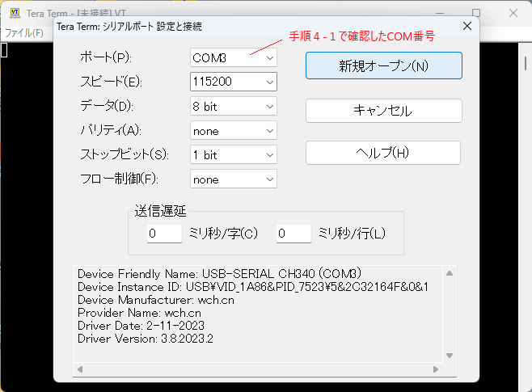Select the Driver Date: 2-11-2023 line
The image size is (532, 392).
click(141, 326)
